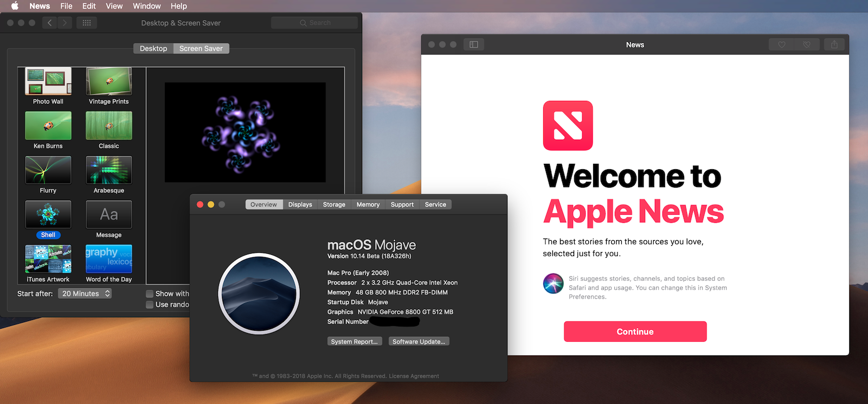Show all preferences with the grid icon
Image resolution: width=868 pixels, height=404 pixels.
tap(87, 23)
